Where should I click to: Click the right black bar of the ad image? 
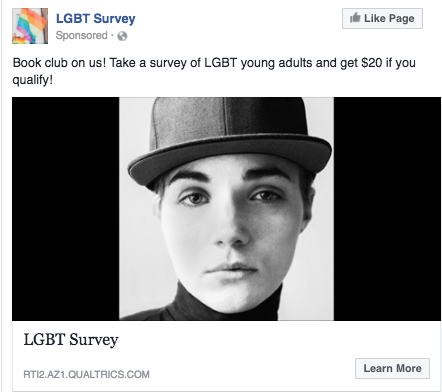coord(387,209)
